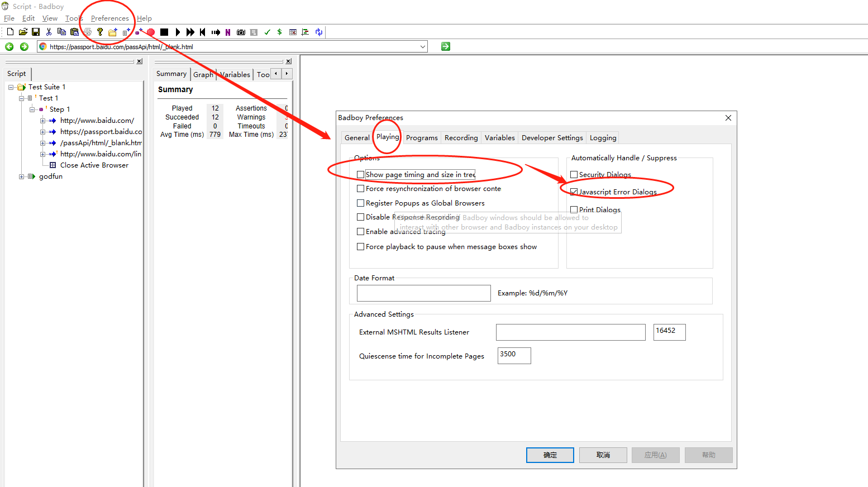Switch to the General preferences tab
868x487 pixels.
click(357, 138)
